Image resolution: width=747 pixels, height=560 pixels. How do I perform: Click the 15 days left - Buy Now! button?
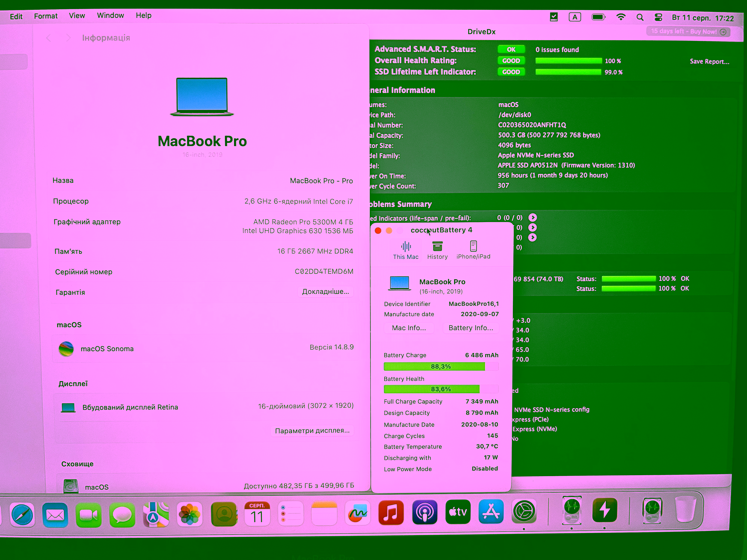[x=688, y=31]
